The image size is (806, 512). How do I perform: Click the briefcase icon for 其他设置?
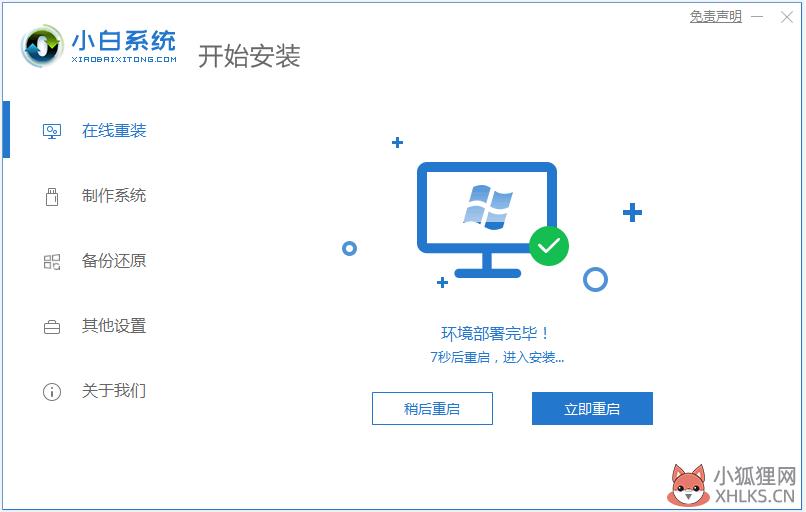[x=52, y=327]
